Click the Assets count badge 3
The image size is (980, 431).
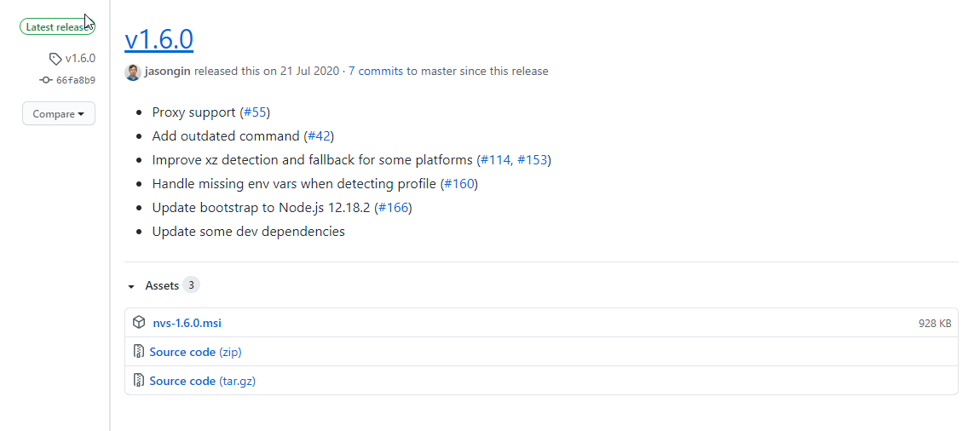[x=191, y=285]
